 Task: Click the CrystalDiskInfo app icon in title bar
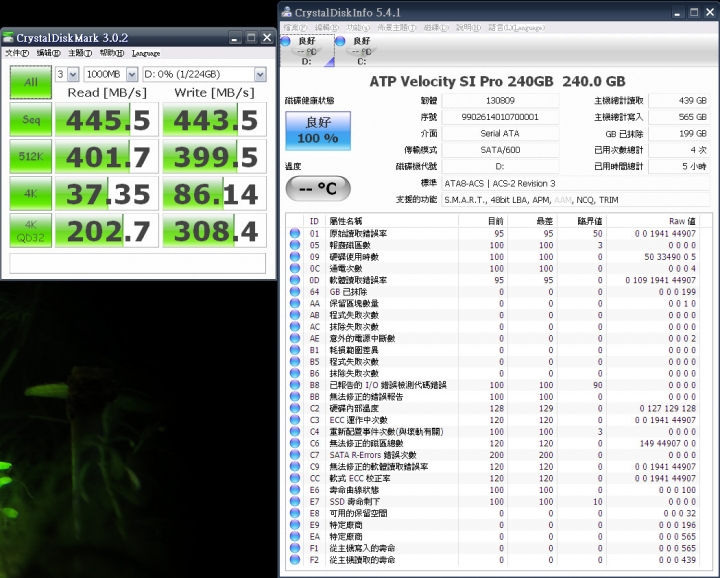pos(287,12)
